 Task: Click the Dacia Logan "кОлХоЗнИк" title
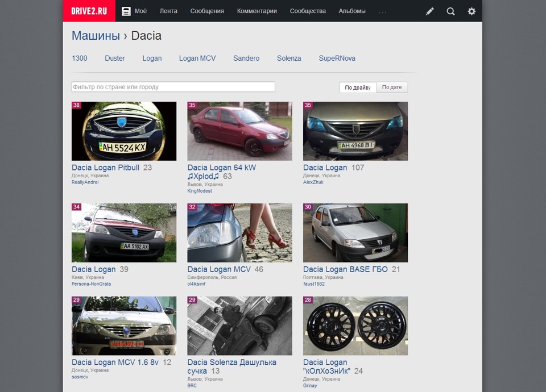tap(326, 366)
